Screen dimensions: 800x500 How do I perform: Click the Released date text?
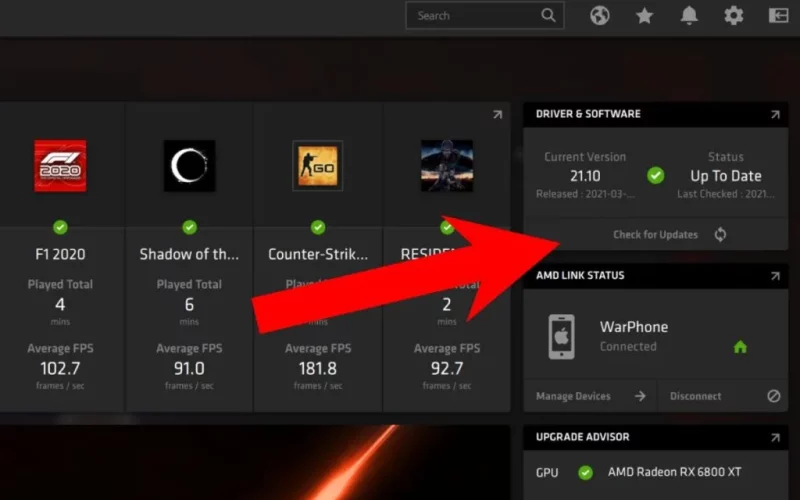click(x=585, y=194)
